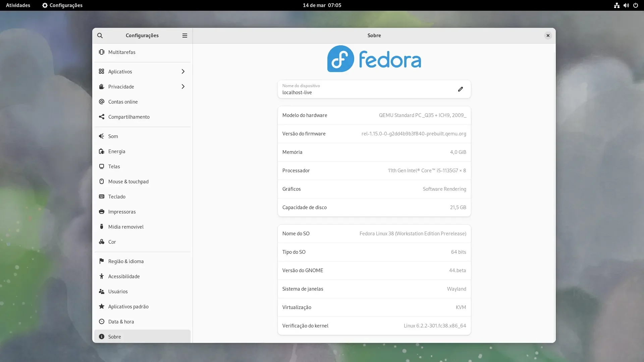Open Região & idioma settings
Viewport: 644px width, 362px height.
point(142,261)
